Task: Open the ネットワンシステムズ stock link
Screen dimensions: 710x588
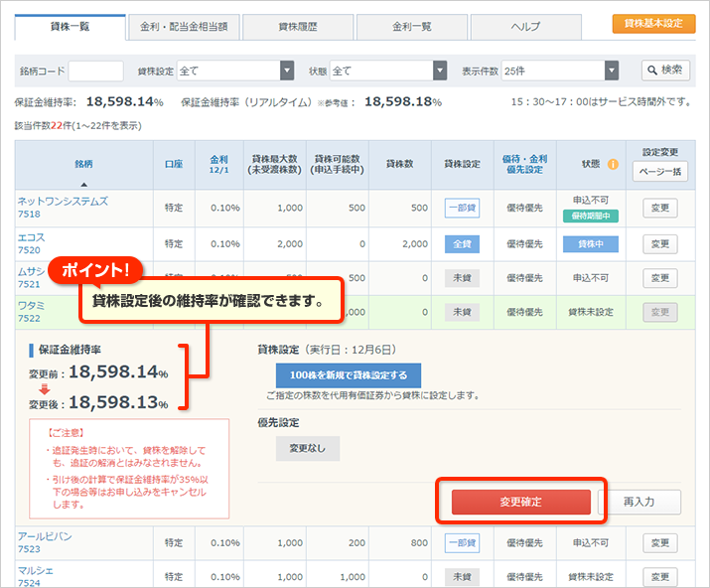Action: pos(63,201)
